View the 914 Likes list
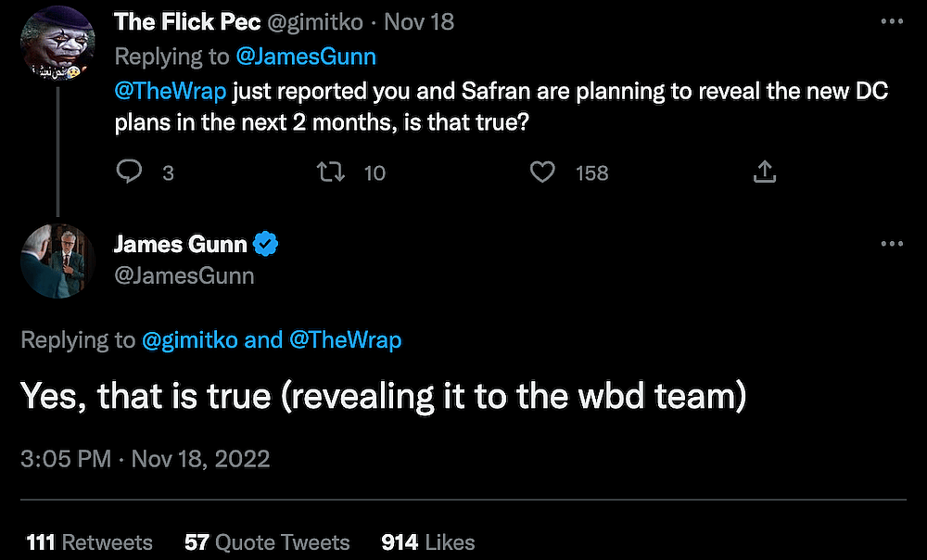The height and width of the screenshot is (560, 927). (x=427, y=542)
